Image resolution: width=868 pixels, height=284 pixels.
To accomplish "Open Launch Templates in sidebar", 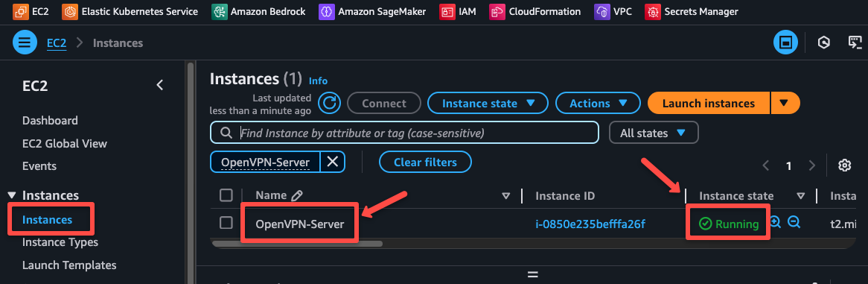I will (69, 265).
